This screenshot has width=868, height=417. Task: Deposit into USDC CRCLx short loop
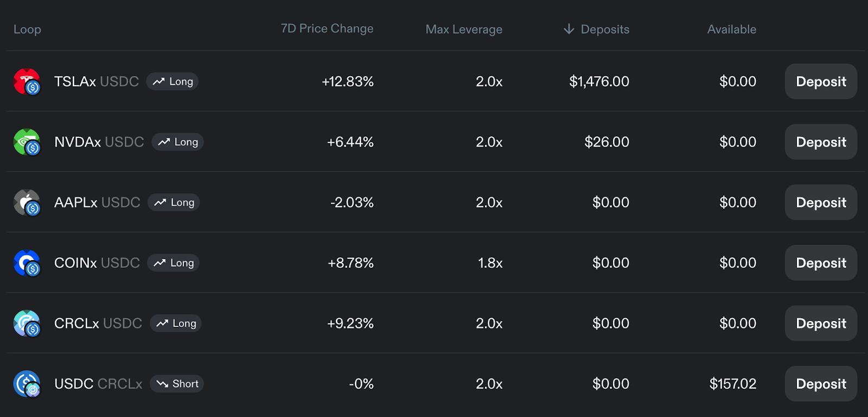click(821, 384)
